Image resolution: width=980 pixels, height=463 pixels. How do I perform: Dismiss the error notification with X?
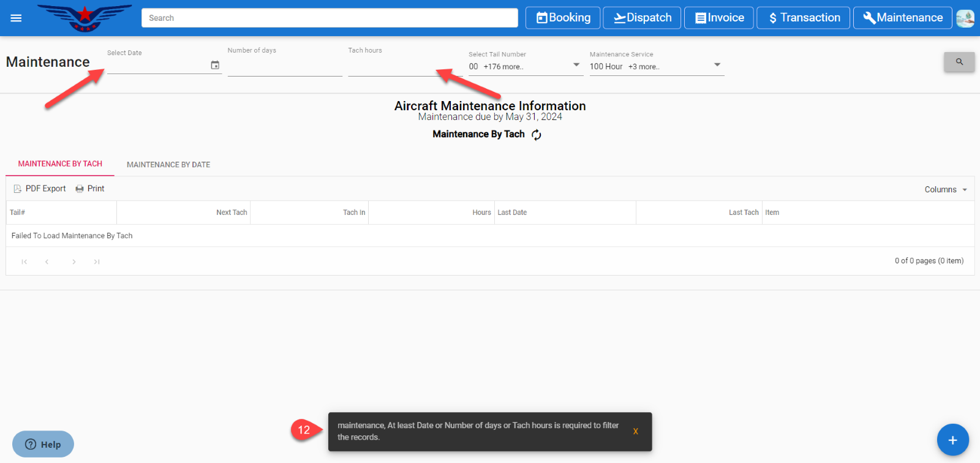pos(635,432)
